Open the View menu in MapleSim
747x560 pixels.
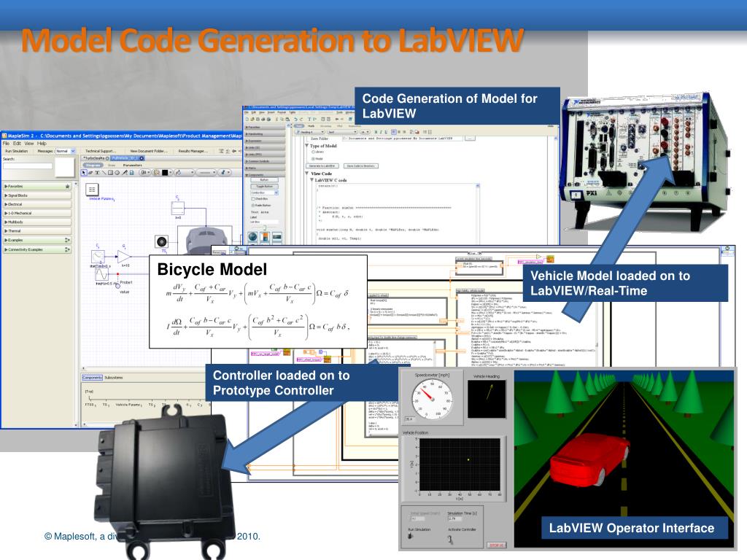tap(29, 144)
